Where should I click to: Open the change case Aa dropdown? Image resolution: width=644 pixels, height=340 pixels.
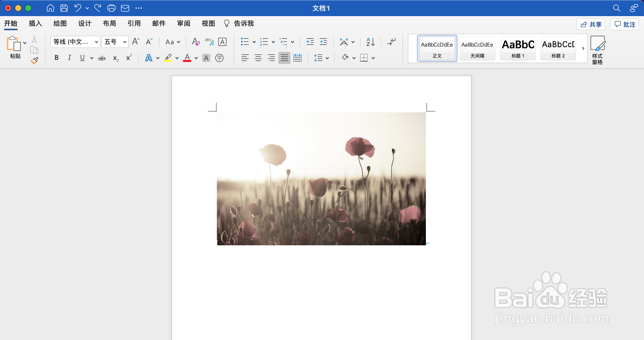pyautogui.click(x=173, y=42)
